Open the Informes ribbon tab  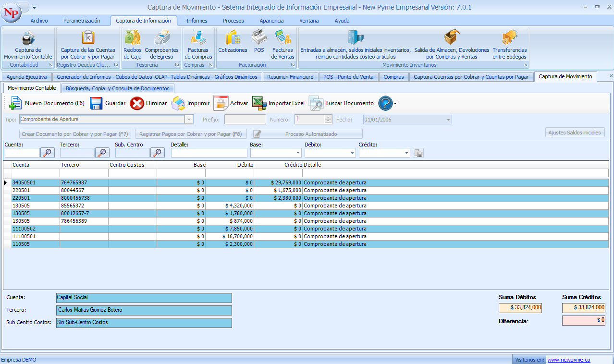pyautogui.click(x=197, y=21)
